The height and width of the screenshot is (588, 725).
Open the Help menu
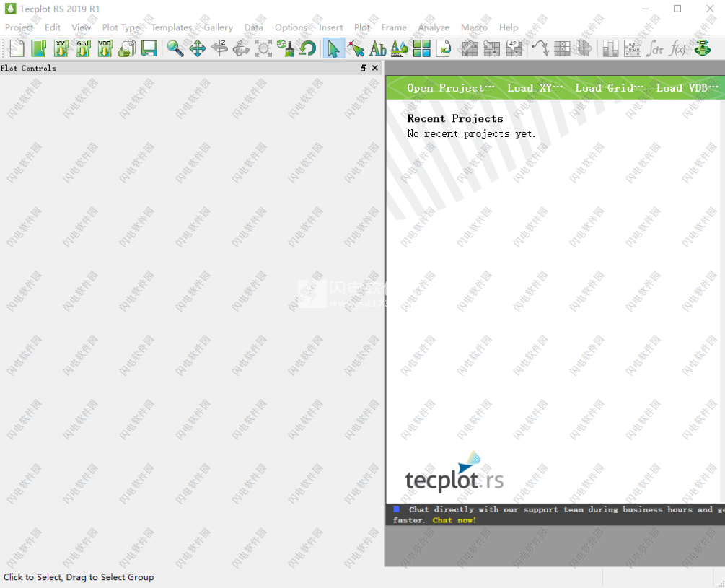[x=509, y=27]
